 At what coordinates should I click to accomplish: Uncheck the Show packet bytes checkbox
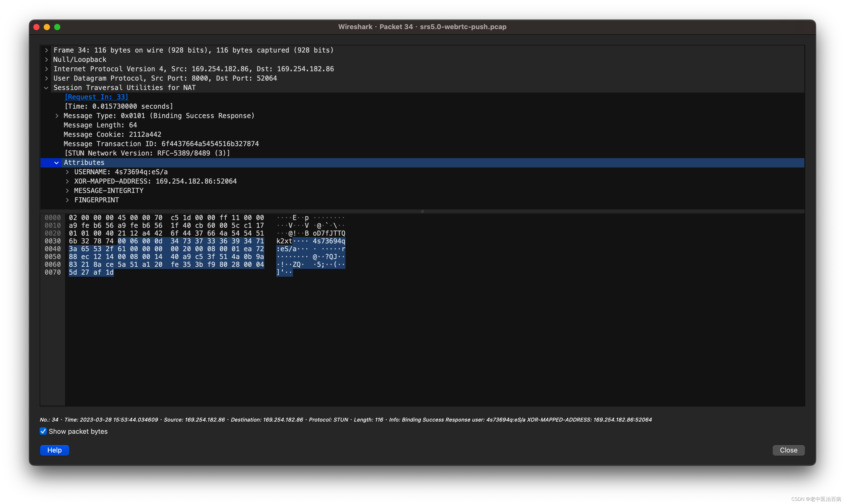pyautogui.click(x=43, y=431)
